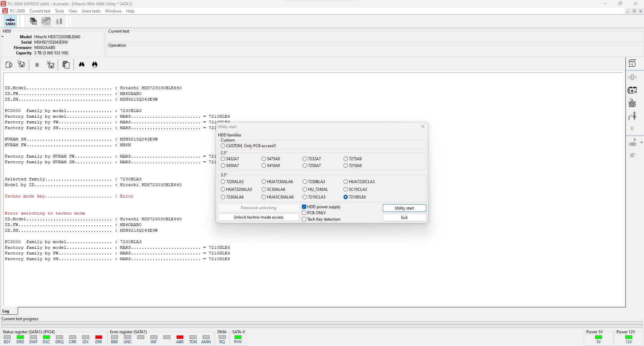Screen dimensions: 644x346
Task: Open utility settings with the wrench icon in sidebar
Action: (633, 155)
